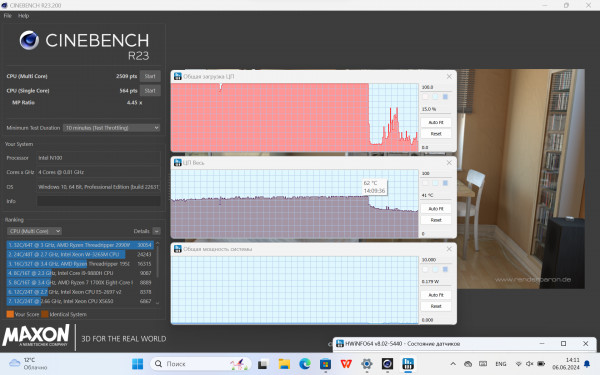Launch WPS Office from the taskbar
600x375 pixels.
point(346,364)
